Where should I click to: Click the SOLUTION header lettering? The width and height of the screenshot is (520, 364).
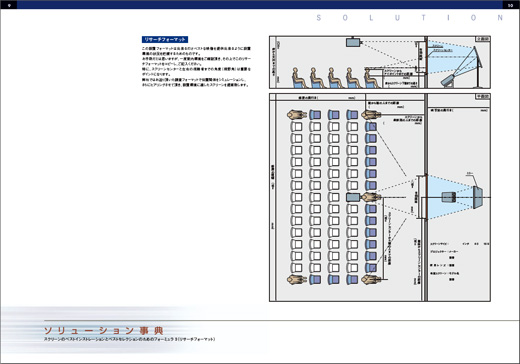[410, 18]
